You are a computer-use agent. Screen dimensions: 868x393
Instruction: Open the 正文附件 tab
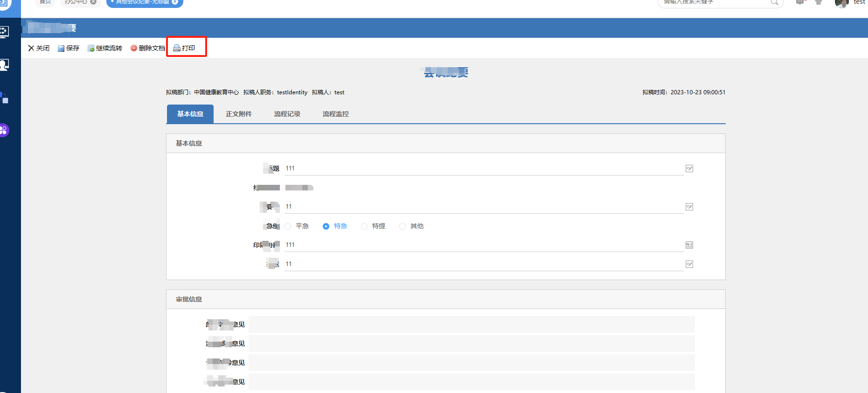click(239, 114)
